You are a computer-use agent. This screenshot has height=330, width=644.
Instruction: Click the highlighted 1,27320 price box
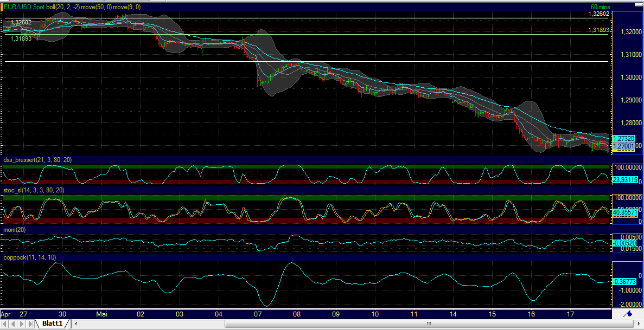(624, 139)
